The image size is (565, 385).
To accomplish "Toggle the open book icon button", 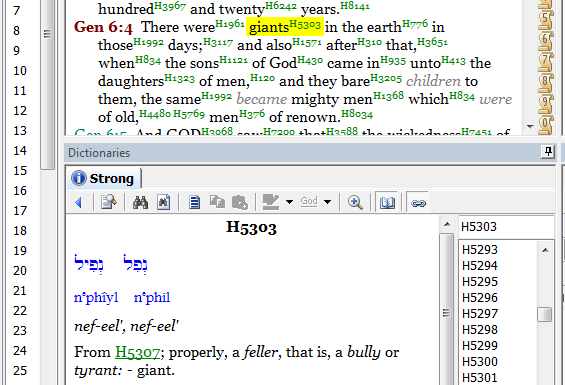I will pos(387,202).
